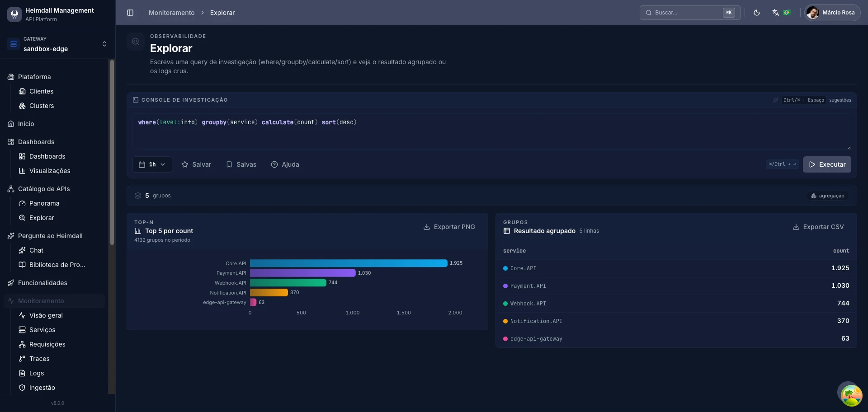Click Exportar CSV button
The width and height of the screenshot is (868, 412).
point(818,227)
